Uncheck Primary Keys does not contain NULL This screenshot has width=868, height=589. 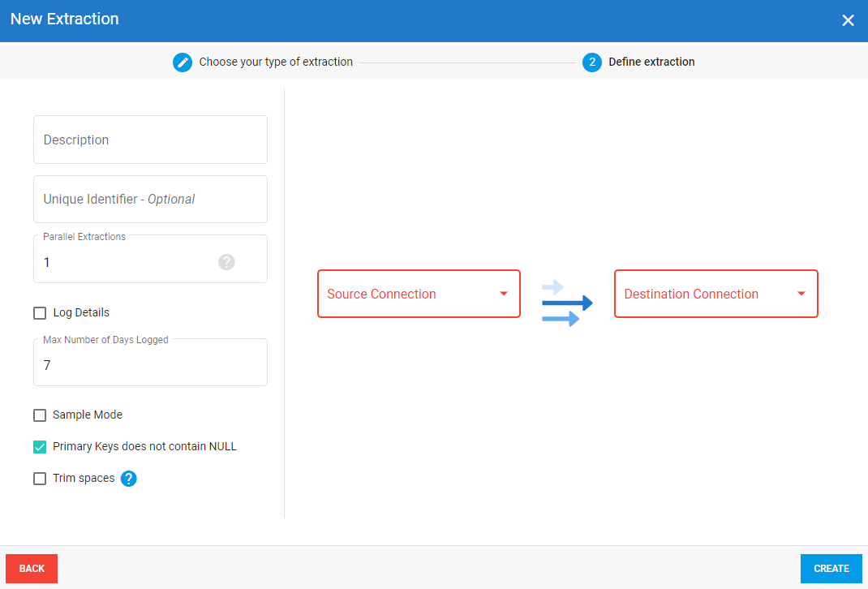pos(40,447)
